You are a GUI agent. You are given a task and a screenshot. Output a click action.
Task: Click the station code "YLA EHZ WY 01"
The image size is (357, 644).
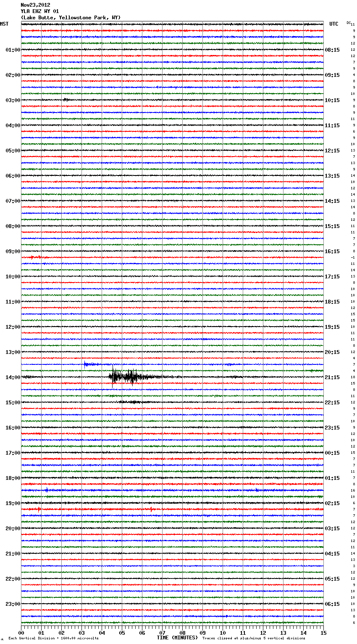pos(40,11)
